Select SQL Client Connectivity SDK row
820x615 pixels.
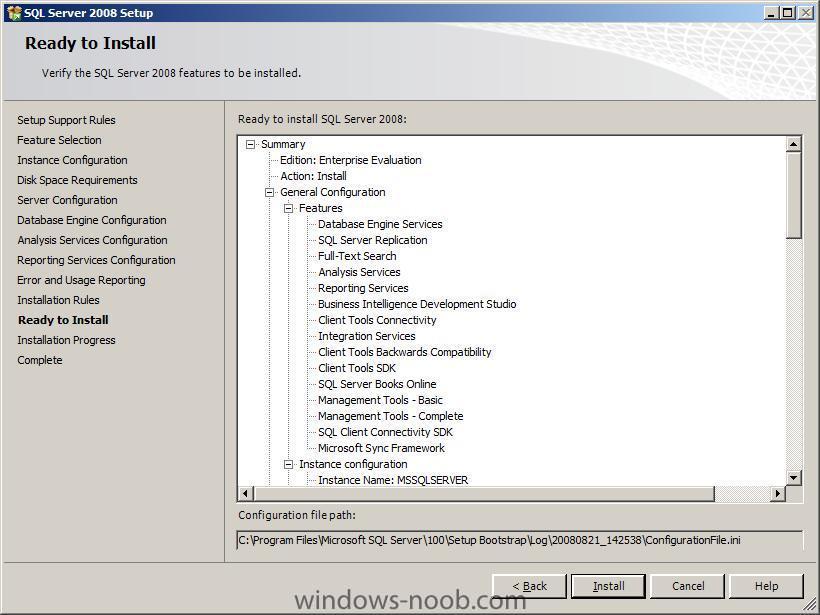click(385, 432)
